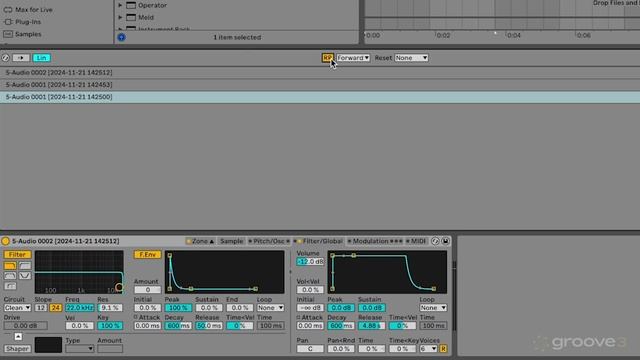640x360 pixels.
Task: Click the hot-swap preset icon in Sampler title bar
Action: click(436, 241)
